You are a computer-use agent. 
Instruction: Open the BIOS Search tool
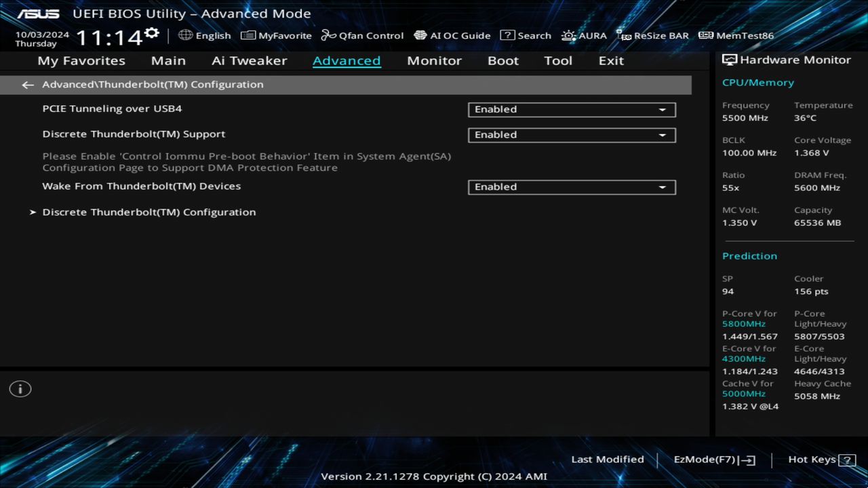click(x=526, y=35)
